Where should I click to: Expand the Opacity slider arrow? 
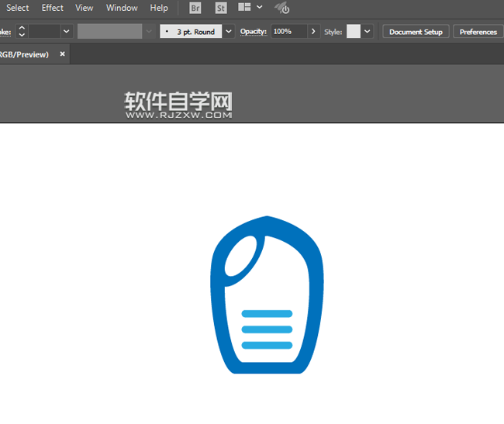(x=313, y=32)
